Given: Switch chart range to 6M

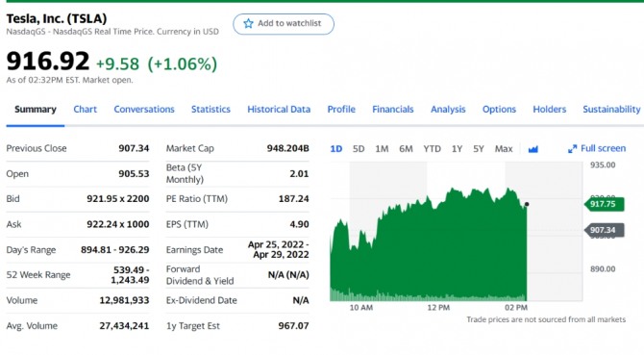Looking at the screenshot, I should 406,149.
